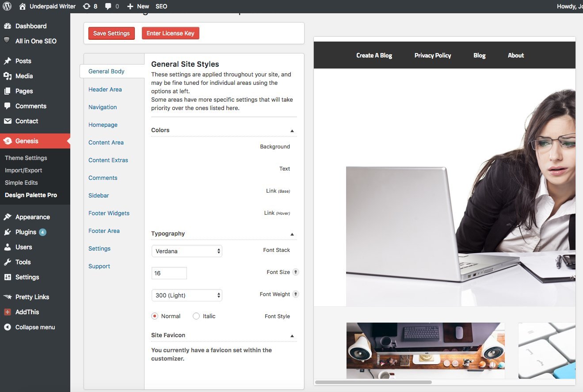This screenshot has width=583, height=392.
Task: Switch to the Content Extras tab
Action: tap(108, 160)
